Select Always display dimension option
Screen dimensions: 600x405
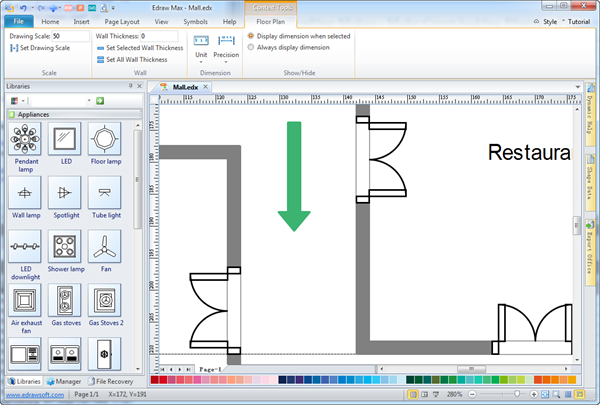(x=251, y=47)
